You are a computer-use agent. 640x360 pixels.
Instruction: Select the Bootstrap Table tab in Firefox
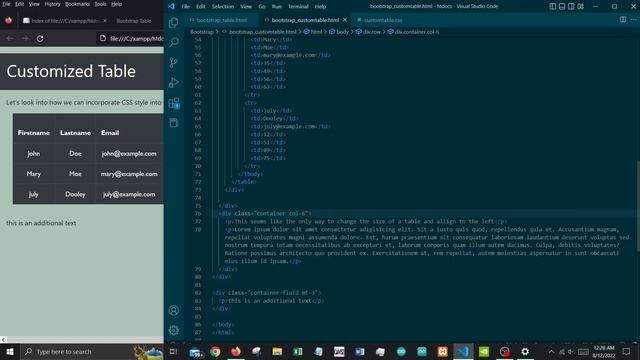134,20
